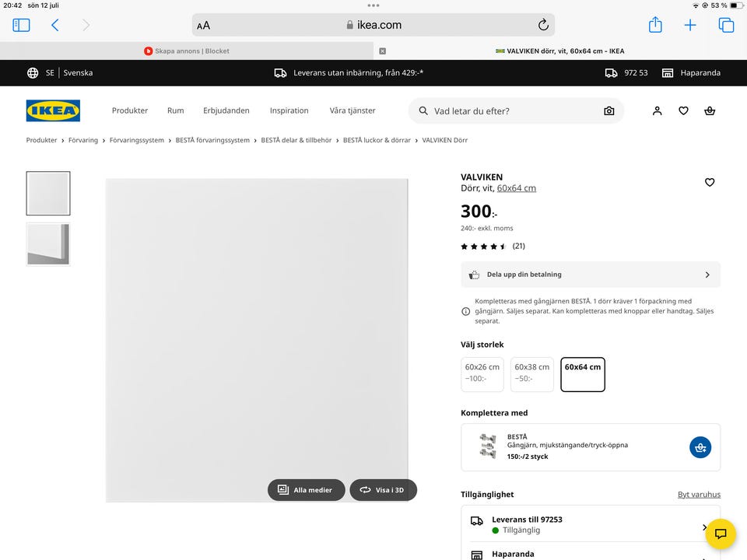
Task: Select the first front-view door thumbnail
Action: [x=48, y=194]
